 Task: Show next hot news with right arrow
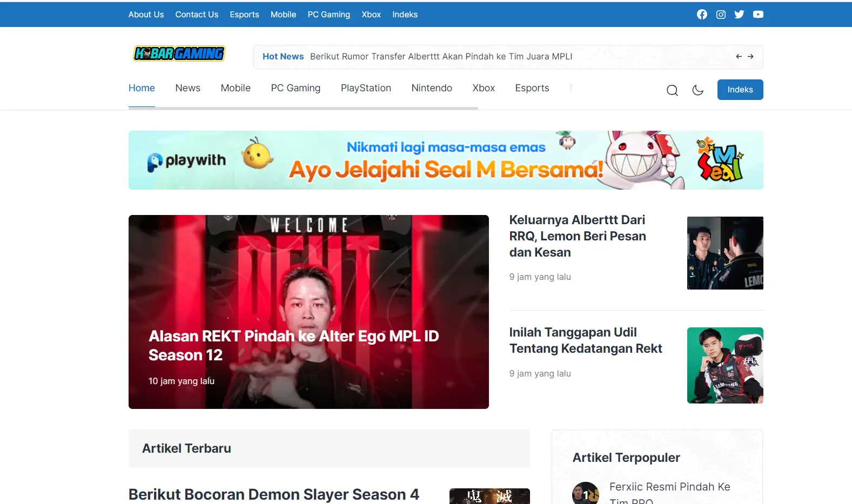click(x=750, y=57)
